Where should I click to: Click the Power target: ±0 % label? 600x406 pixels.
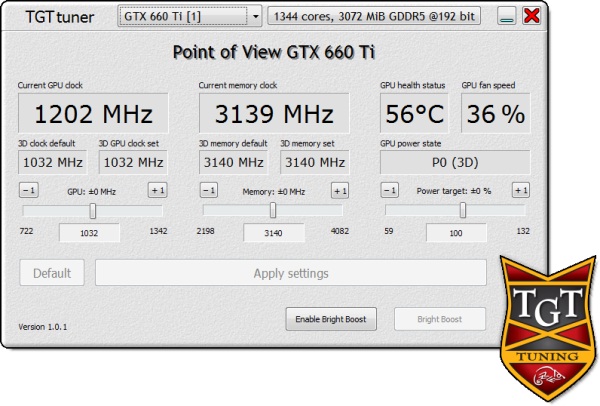coord(454,191)
